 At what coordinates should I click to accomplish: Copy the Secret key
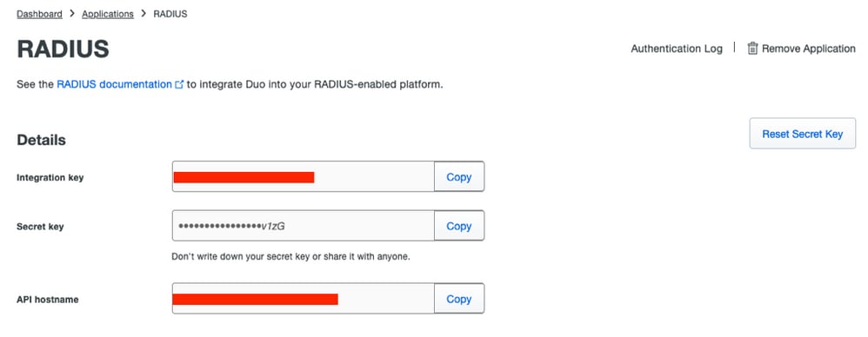click(x=459, y=226)
